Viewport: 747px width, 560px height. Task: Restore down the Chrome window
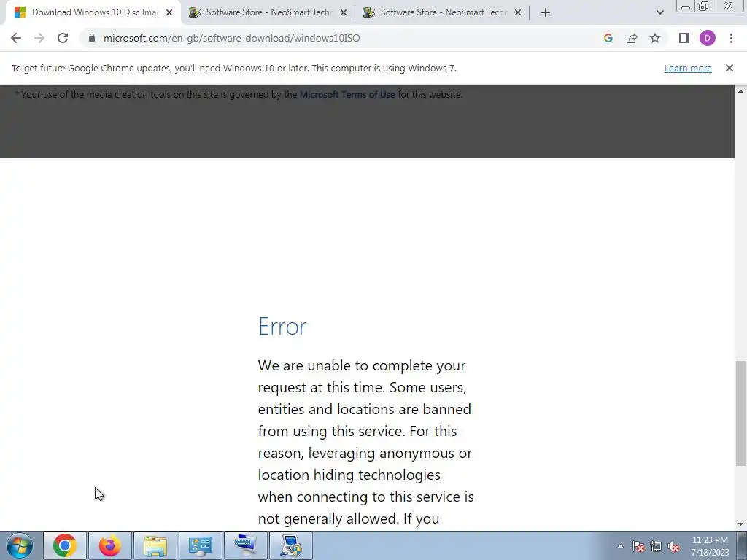(x=704, y=7)
